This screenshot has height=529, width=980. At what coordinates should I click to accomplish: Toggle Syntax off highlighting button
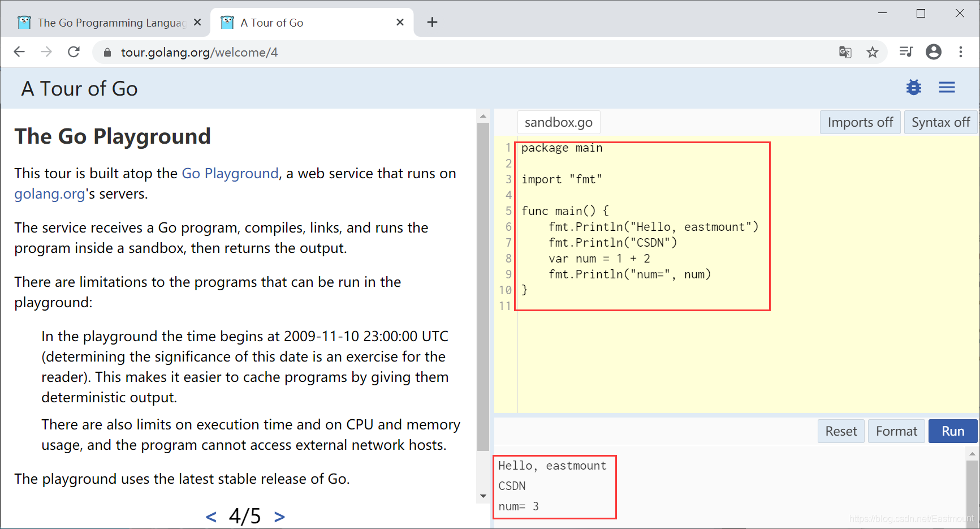[x=940, y=122]
